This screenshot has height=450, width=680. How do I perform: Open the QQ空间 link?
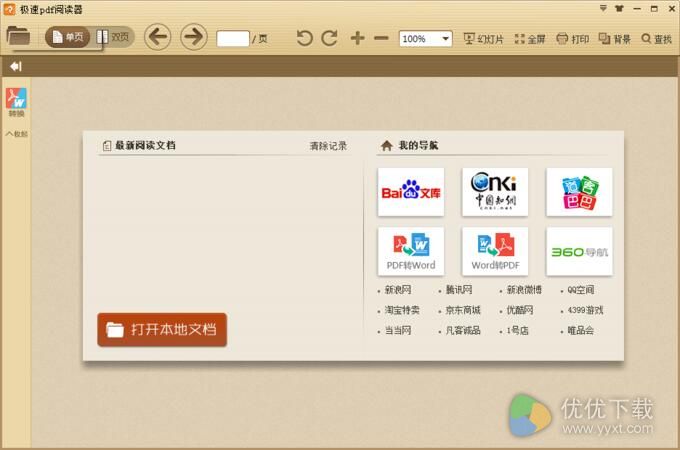(581, 290)
